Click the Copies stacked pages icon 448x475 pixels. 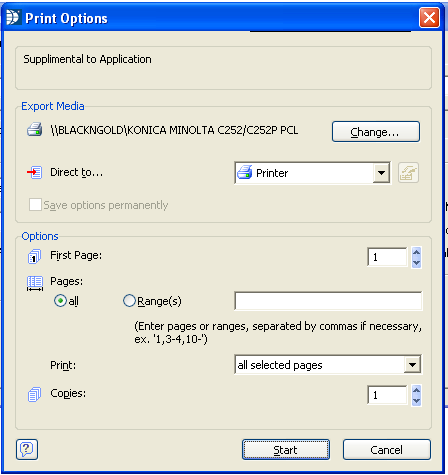click(34, 394)
